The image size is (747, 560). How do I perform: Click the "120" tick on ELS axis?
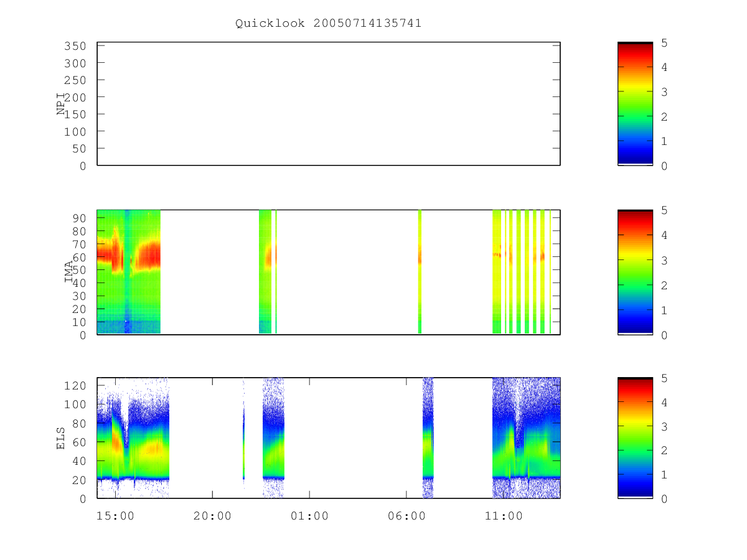[75, 385]
